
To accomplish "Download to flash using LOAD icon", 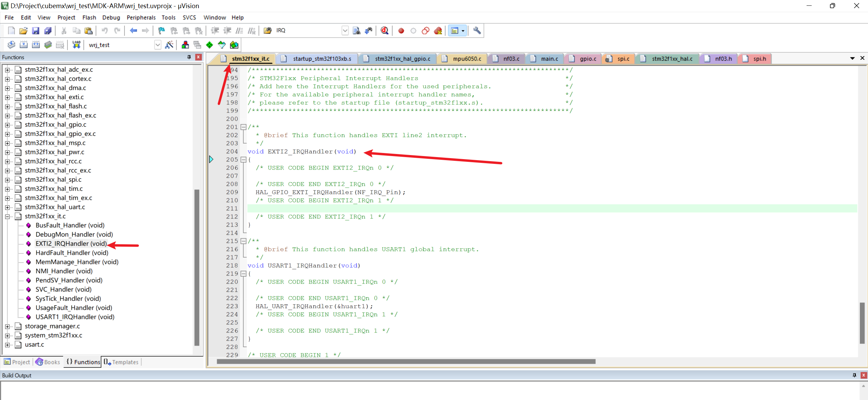I will (x=76, y=45).
